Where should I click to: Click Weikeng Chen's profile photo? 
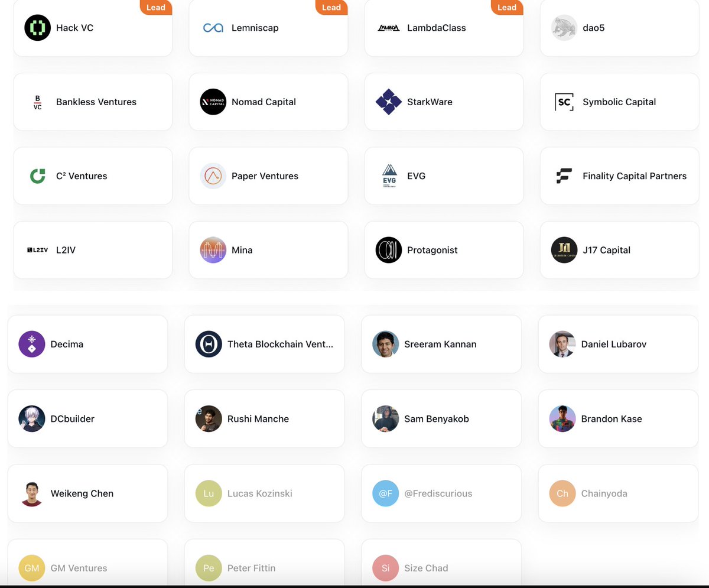(32, 493)
